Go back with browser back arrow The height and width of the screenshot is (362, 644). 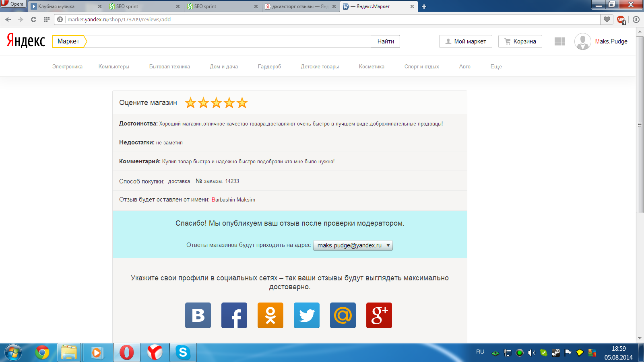point(8,19)
